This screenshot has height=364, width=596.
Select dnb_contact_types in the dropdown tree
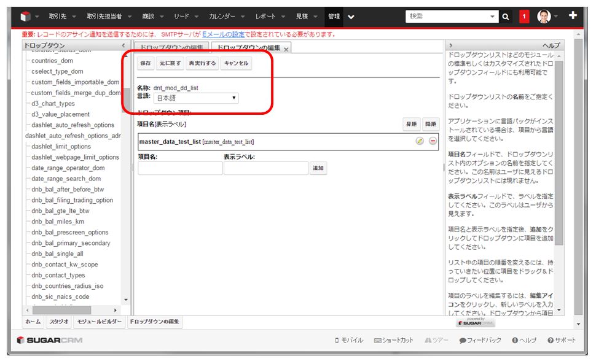click(58, 275)
